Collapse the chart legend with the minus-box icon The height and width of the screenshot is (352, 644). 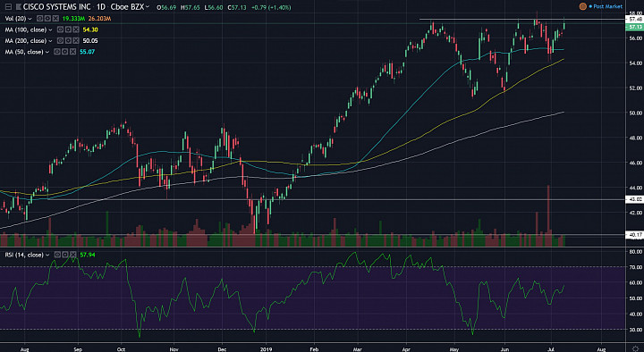[x=8, y=7]
